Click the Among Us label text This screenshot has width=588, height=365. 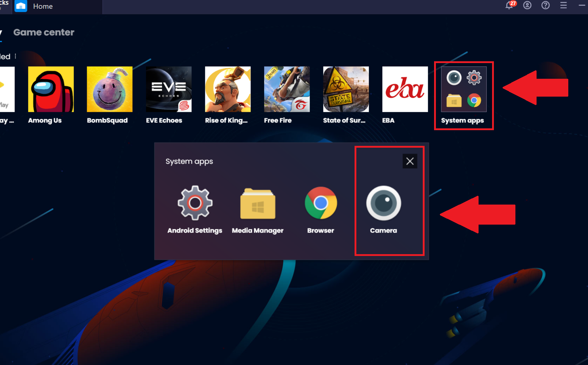(45, 120)
